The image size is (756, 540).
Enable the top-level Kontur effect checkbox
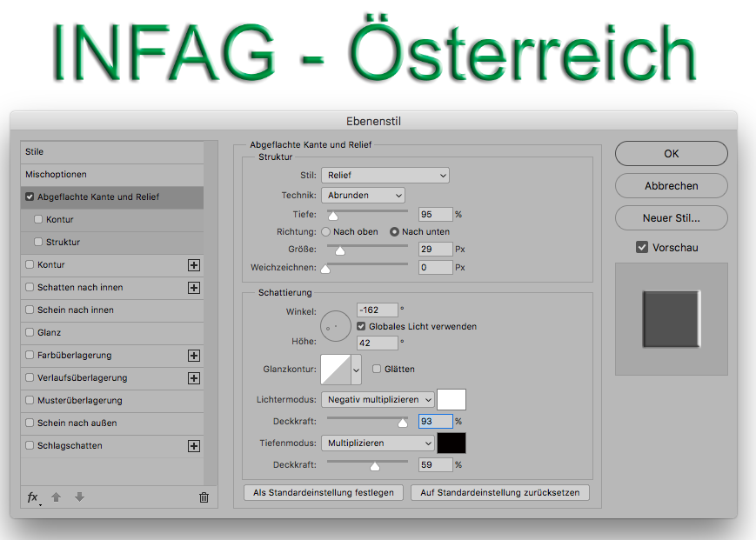click(30, 264)
